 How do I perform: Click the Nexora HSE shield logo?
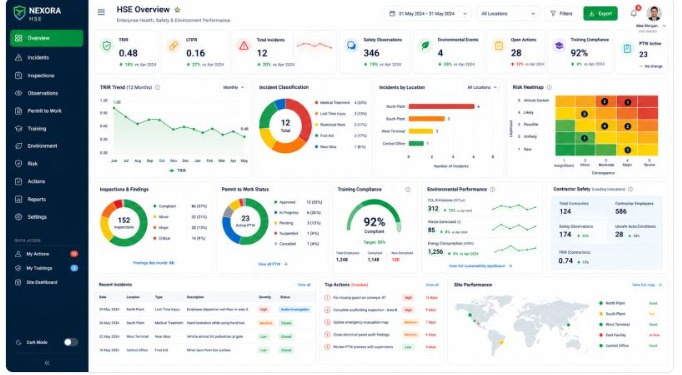click(19, 13)
